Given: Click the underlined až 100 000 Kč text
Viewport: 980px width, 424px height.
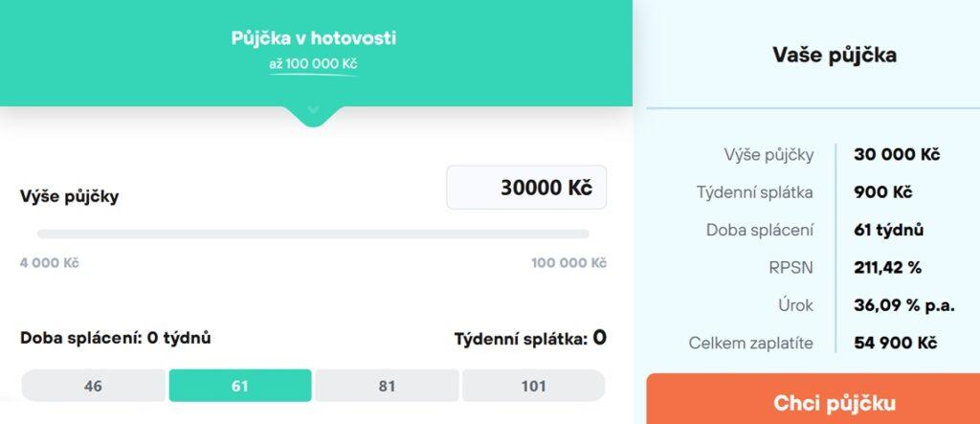Looking at the screenshot, I should pos(313,64).
